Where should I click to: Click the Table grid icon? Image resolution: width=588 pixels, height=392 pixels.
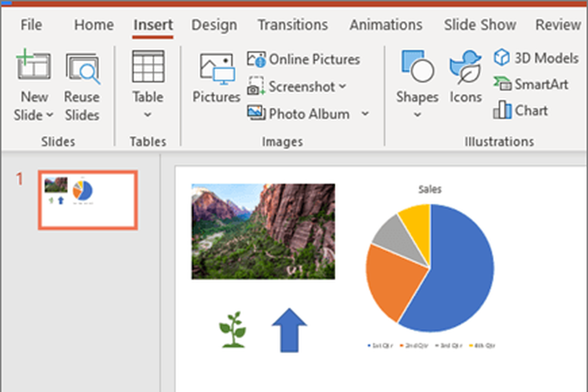point(148,67)
